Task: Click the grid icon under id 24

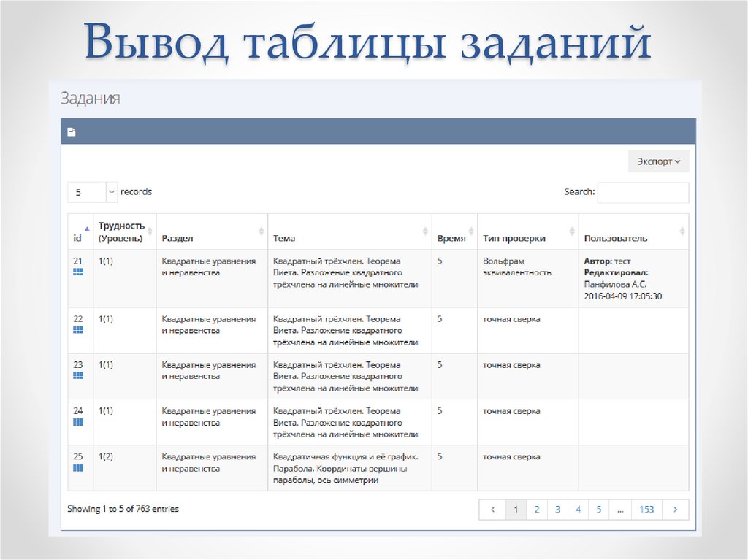Action: pos(78,422)
